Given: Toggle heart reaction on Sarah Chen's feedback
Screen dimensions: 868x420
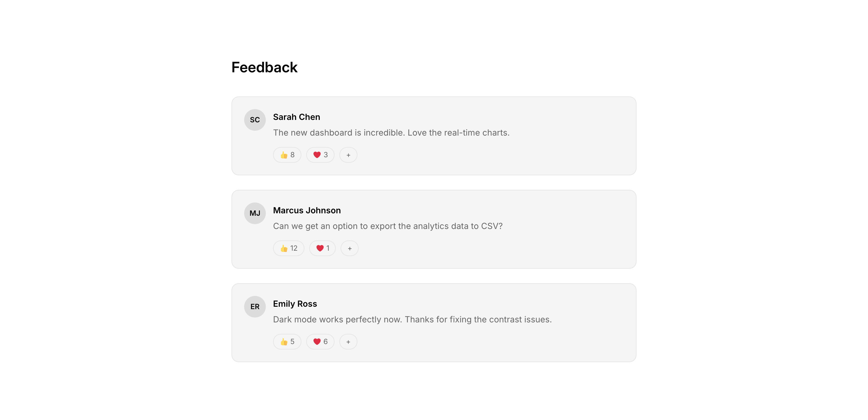Looking at the screenshot, I should pyautogui.click(x=320, y=155).
